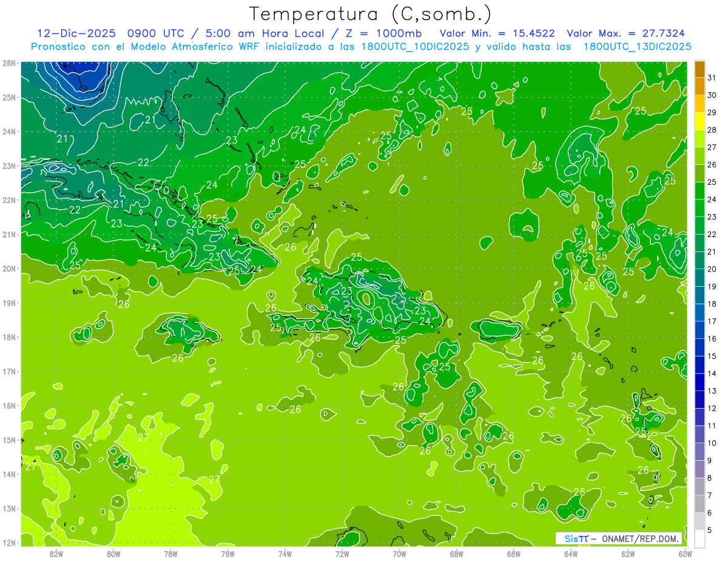
Task: Click the legend value label "17"
Action: point(712,321)
